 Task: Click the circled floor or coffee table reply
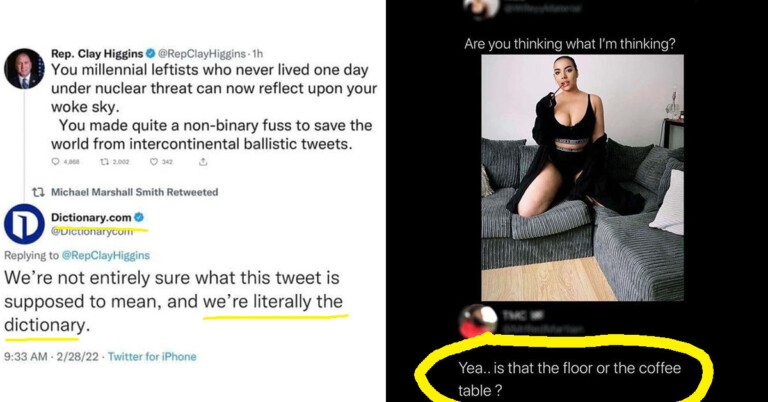click(569, 379)
